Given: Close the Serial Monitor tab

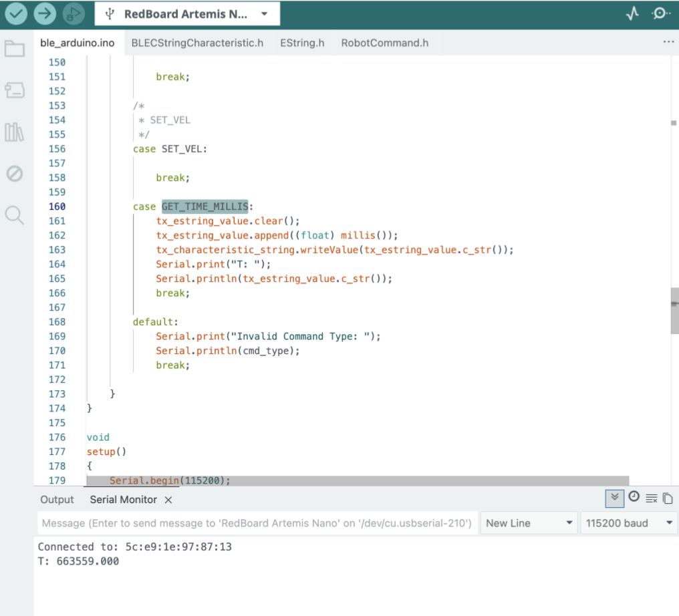Looking at the screenshot, I should [x=168, y=500].
